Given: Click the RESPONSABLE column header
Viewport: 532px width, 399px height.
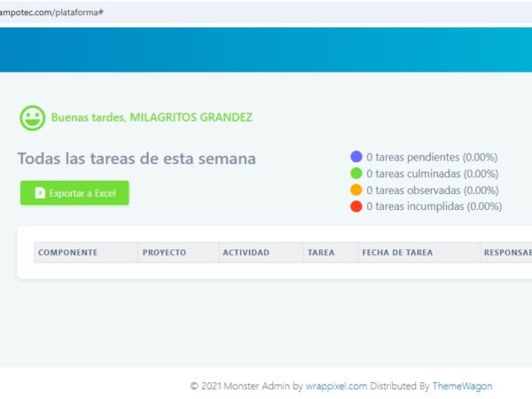Looking at the screenshot, I should (x=507, y=253).
